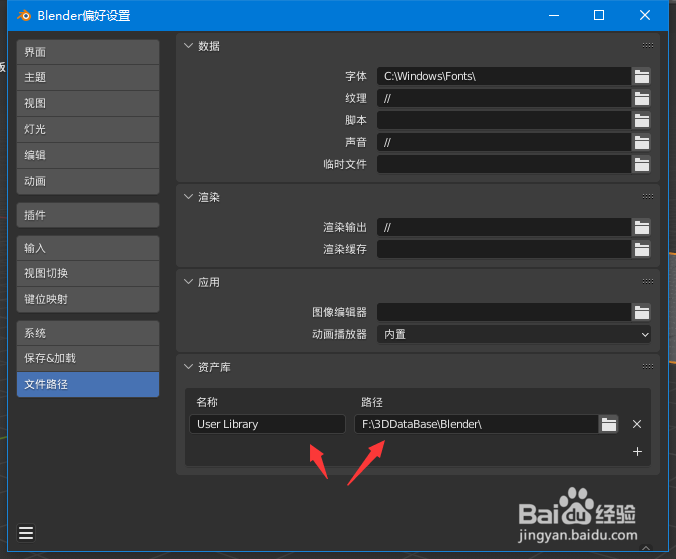Open the preferences hamburger menu
Viewport: 676px width, 559px height.
pos(26,533)
